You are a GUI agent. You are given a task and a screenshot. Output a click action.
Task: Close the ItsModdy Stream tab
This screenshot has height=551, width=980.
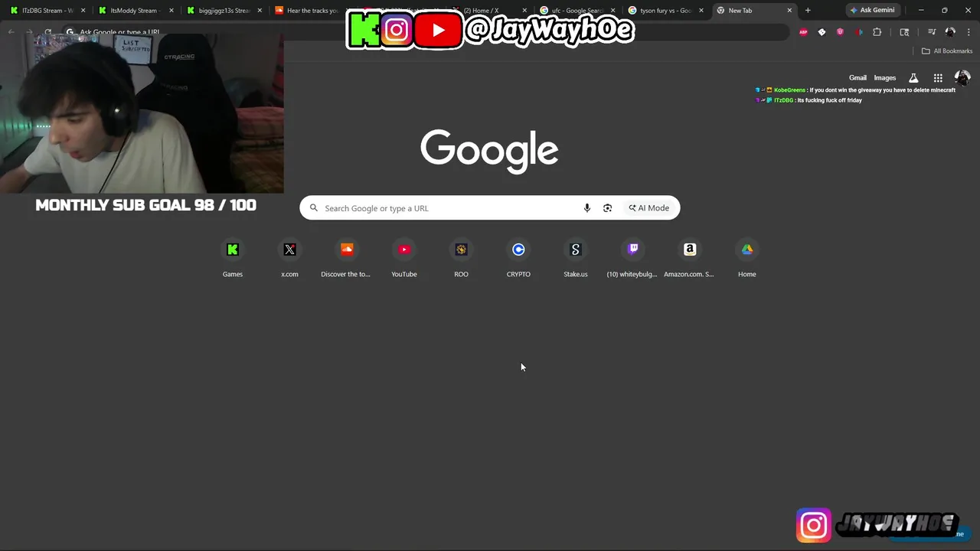(x=171, y=11)
